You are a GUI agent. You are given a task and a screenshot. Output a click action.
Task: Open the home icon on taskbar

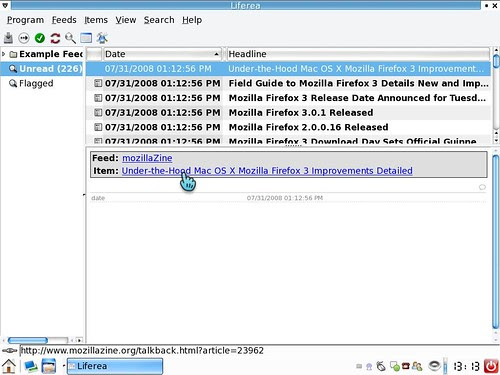click(9, 366)
